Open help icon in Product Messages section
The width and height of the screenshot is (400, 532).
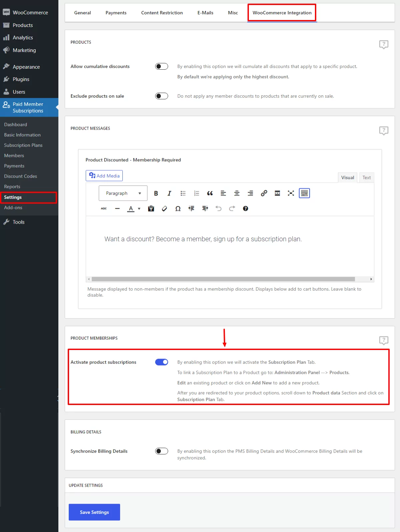tap(384, 130)
